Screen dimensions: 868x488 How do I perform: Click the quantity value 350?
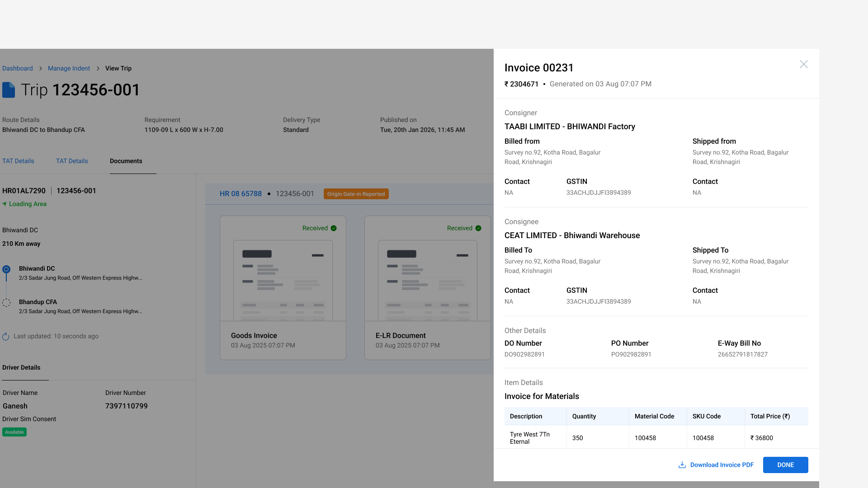578,438
